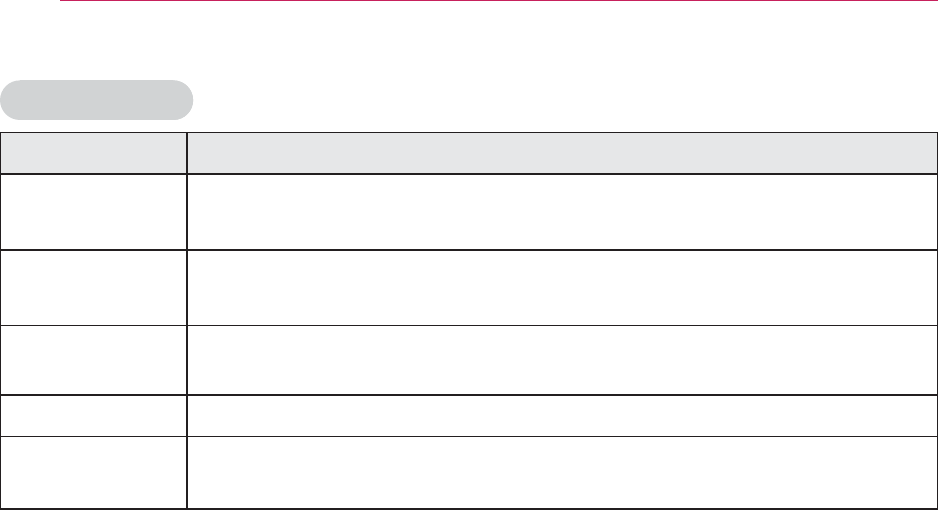
Task: Click the vertical divider in the third body row
Action: 187,360
